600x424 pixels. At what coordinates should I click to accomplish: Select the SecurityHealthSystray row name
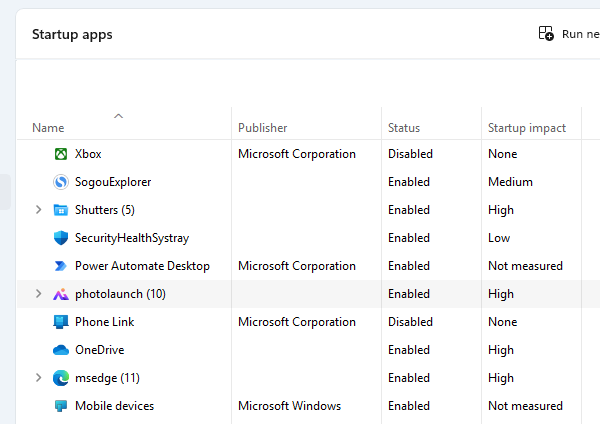[x=132, y=238]
